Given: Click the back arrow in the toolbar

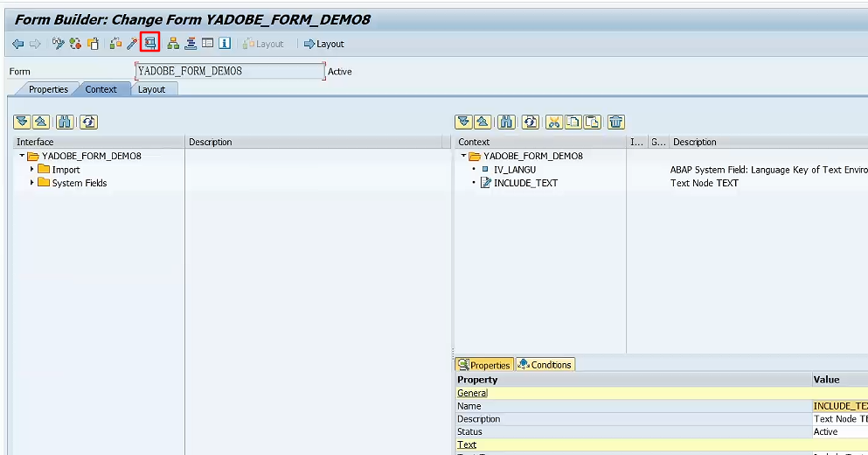Looking at the screenshot, I should pyautogui.click(x=17, y=44).
